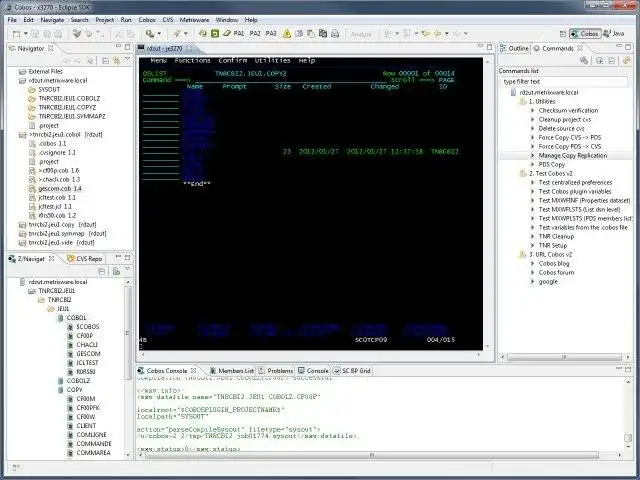Switch to the Members List tab
This screenshot has height=480, width=640.
click(x=232, y=371)
